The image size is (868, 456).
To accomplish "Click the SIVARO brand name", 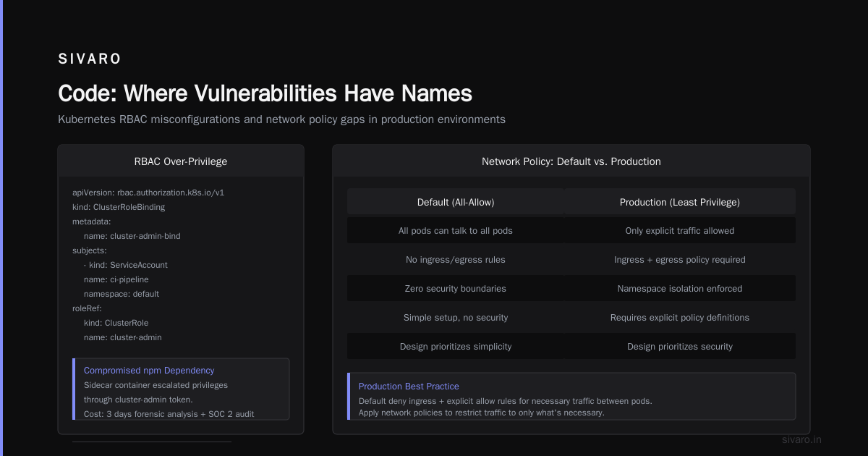I will click(90, 59).
